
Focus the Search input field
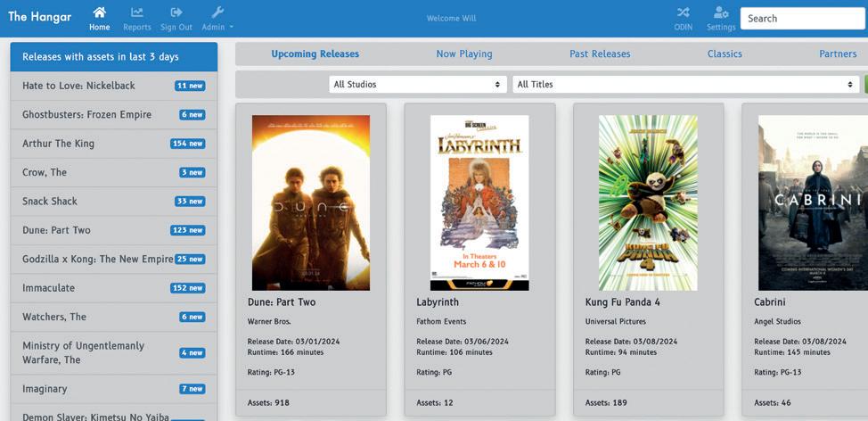[804, 18]
